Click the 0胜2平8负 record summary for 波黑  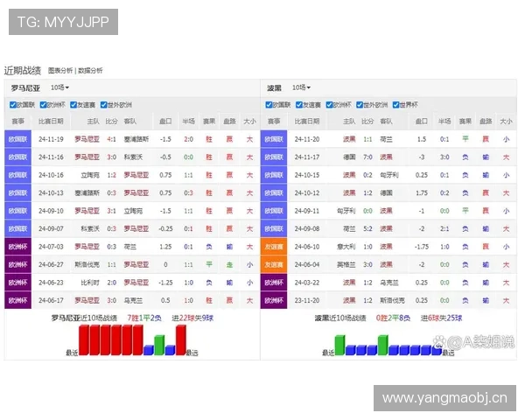click(393, 318)
